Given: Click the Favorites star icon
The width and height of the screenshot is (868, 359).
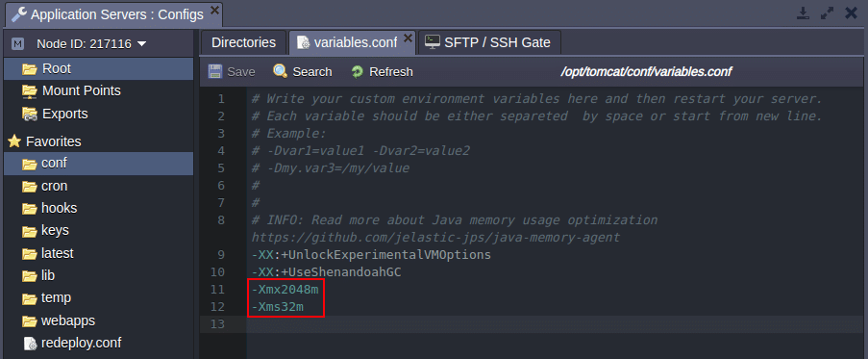Looking at the screenshot, I should pyautogui.click(x=14, y=141).
